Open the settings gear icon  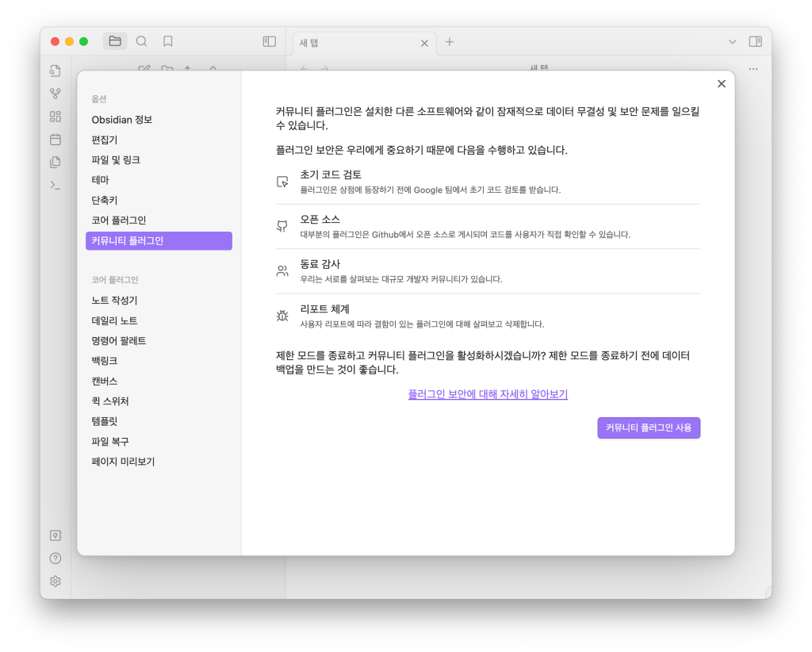click(56, 581)
